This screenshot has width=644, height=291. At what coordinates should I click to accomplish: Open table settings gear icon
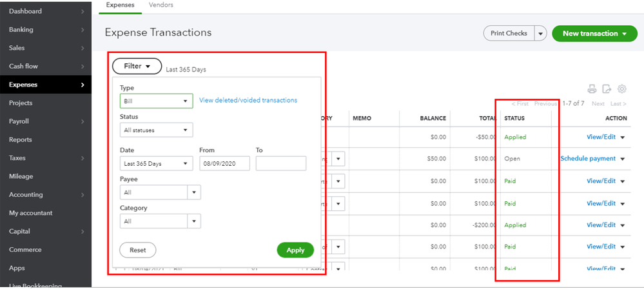(622, 89)
